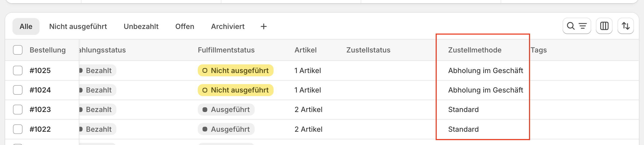644x145 pixels.
Task: Select checkbox for order #1022
Action: (18, 129)
